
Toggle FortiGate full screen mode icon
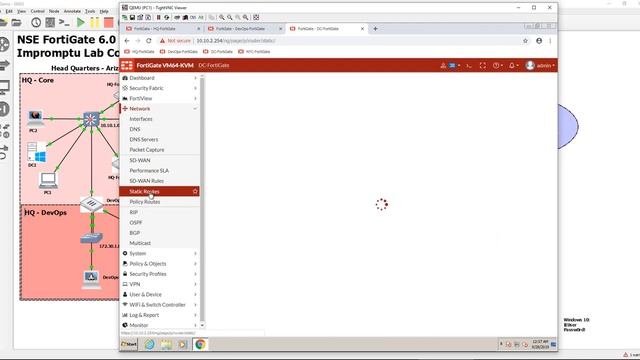point(483,65)
